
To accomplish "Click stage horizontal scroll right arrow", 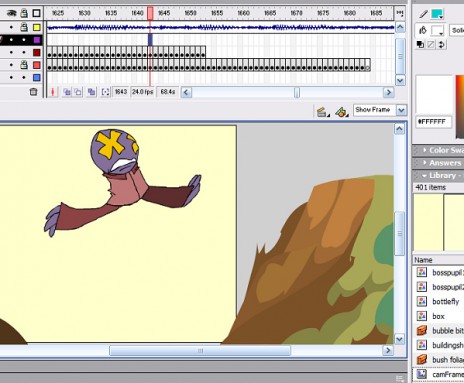I will (388, 350).
